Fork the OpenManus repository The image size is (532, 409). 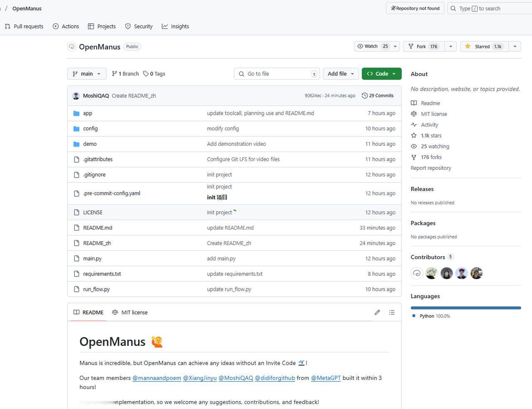coord(424,46)
